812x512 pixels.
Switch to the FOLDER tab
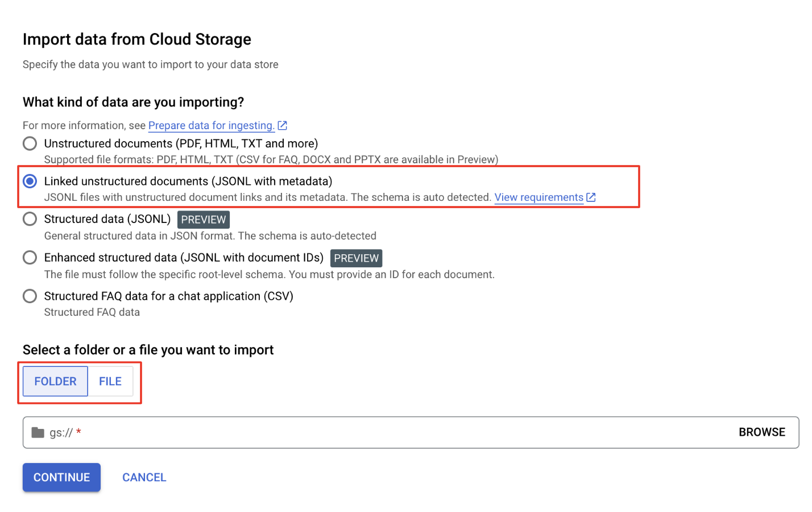pyautogui.click(x=55, y=381)
